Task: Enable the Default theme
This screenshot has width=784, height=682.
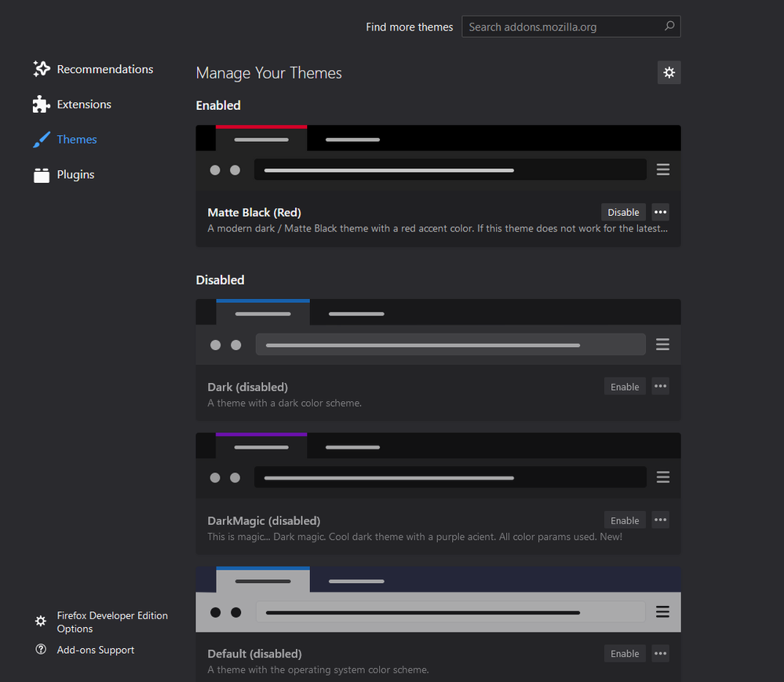Action: coord(625,654)
